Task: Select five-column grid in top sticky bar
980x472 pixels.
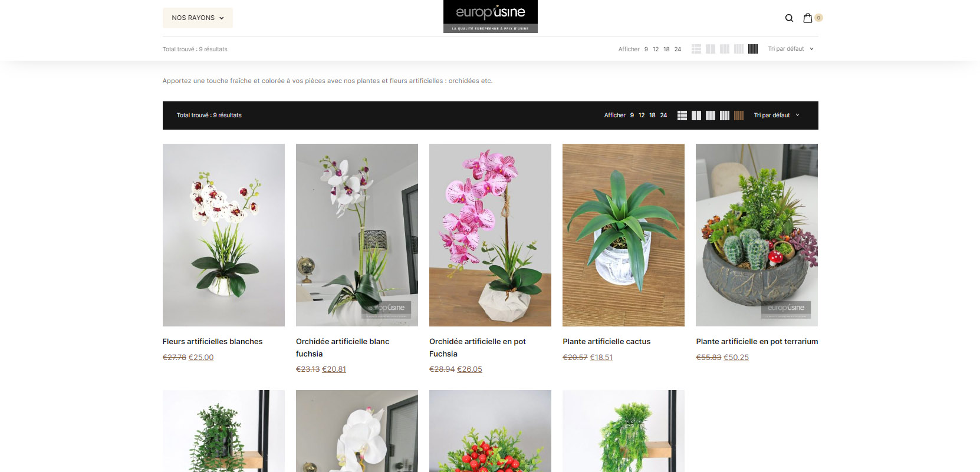Action: pos(753,49)
